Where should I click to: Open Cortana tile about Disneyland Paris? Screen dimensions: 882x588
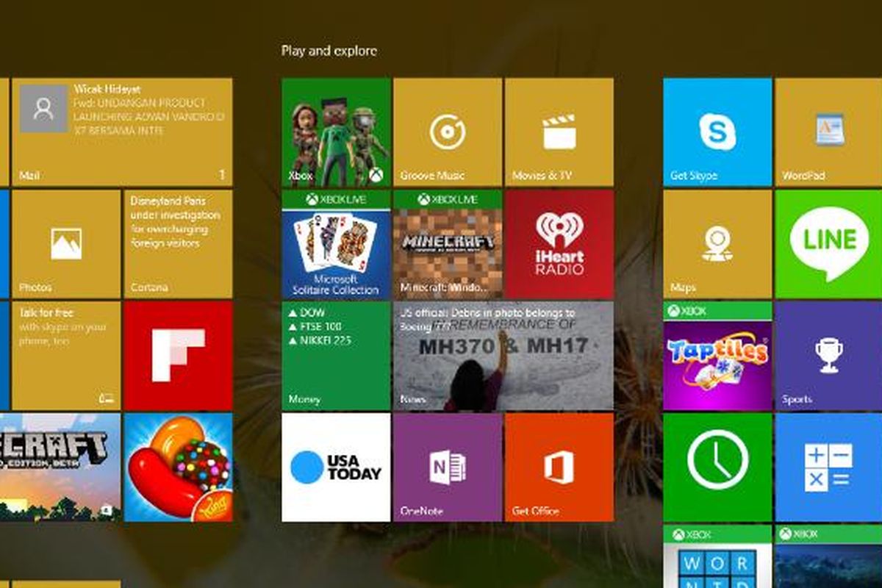[178, 244]
